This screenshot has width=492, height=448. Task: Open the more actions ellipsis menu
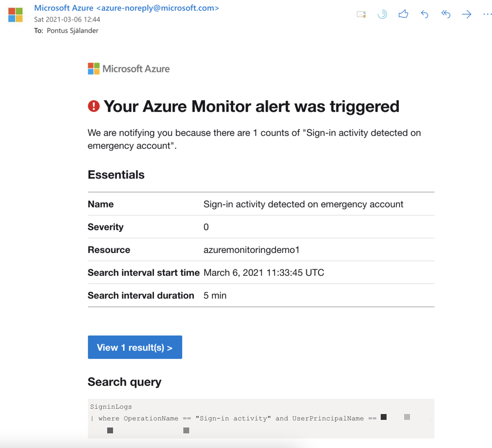(x=486, y=15)
